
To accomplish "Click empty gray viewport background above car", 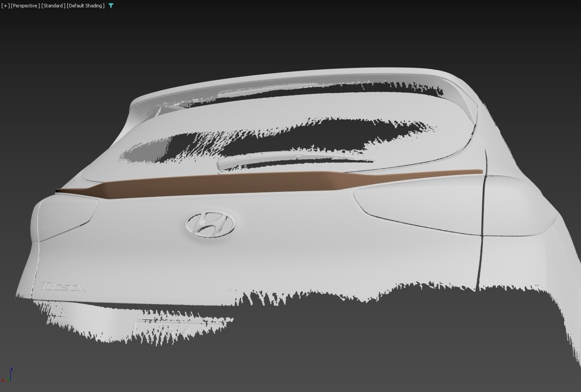I will 290,34.
